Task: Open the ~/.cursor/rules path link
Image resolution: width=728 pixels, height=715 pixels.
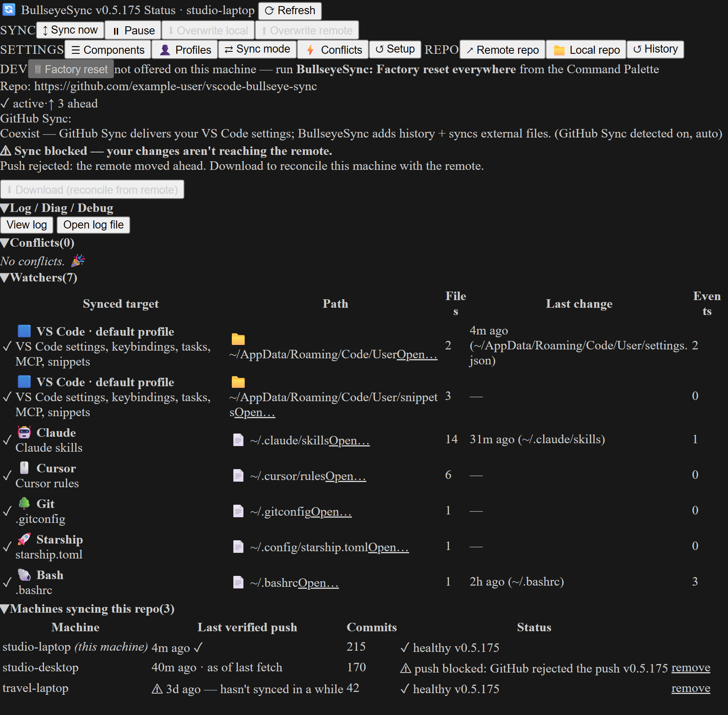Action: (x=346, y=476)
